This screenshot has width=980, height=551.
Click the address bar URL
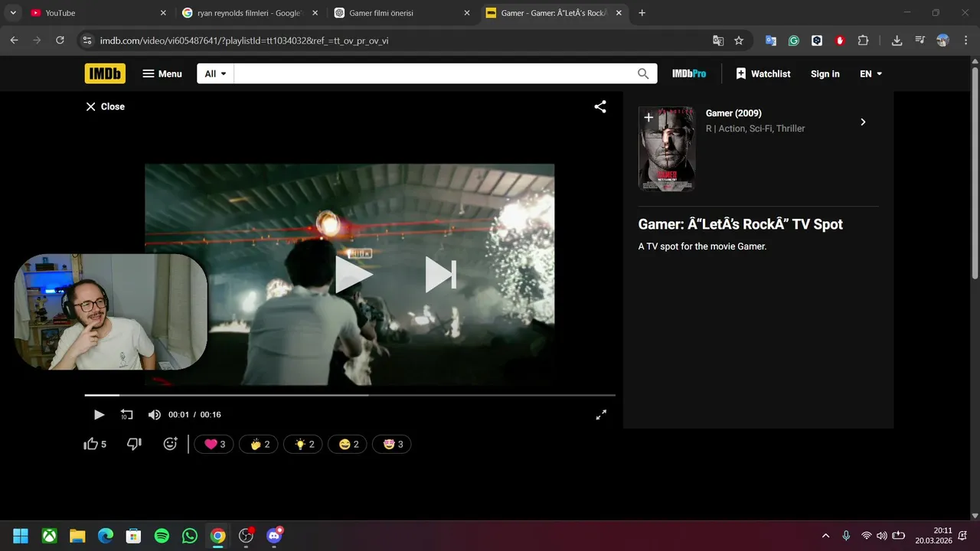243,41
